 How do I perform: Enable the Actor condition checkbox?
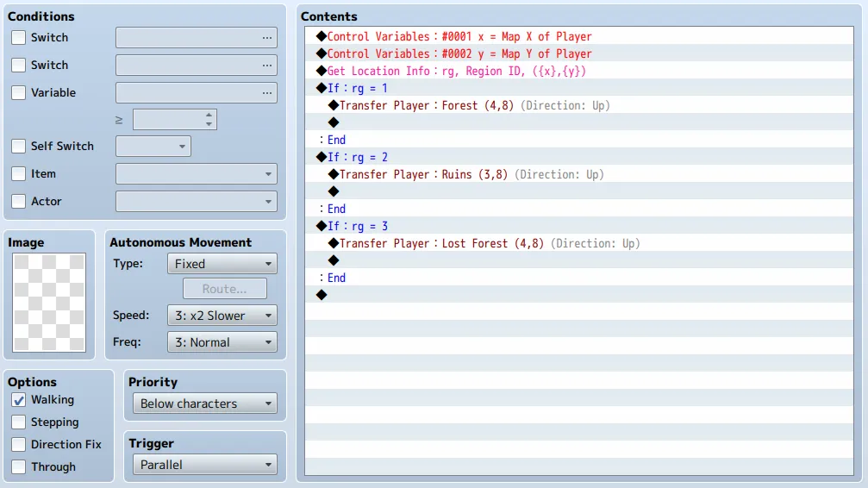(x=18, y=202)
